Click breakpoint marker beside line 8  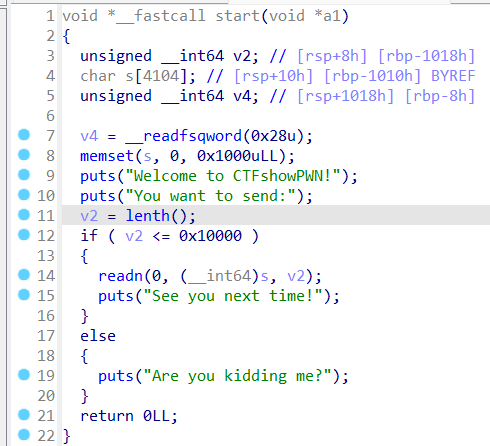pos(24,155)
